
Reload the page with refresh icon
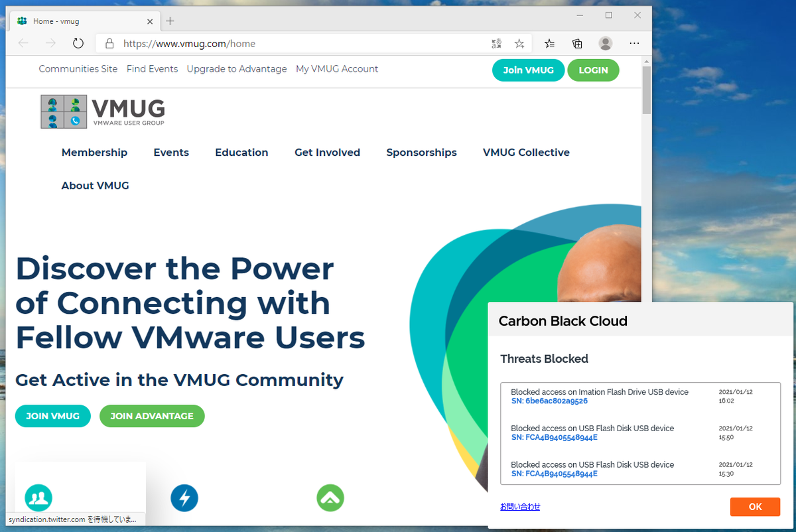pos(78,43)
